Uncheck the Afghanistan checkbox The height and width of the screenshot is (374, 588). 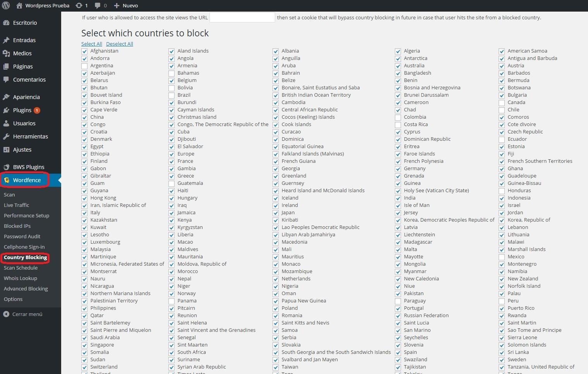click(x=84, y=51)
